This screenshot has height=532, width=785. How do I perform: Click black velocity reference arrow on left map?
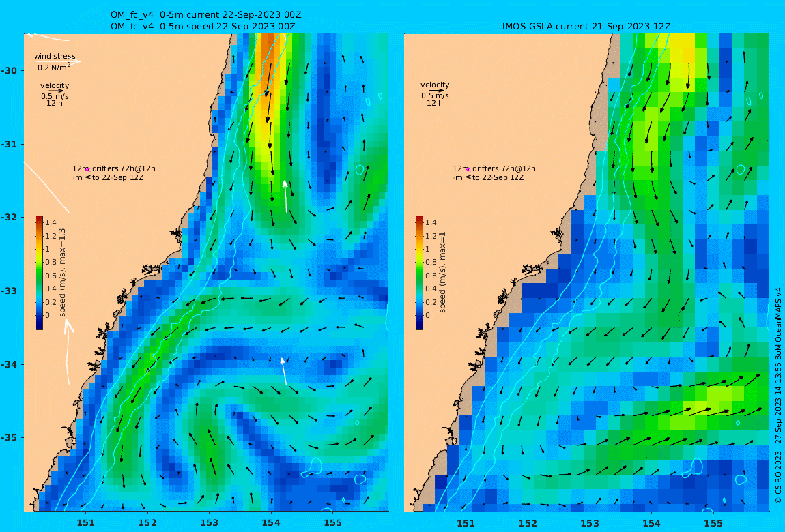pos(56,91)
